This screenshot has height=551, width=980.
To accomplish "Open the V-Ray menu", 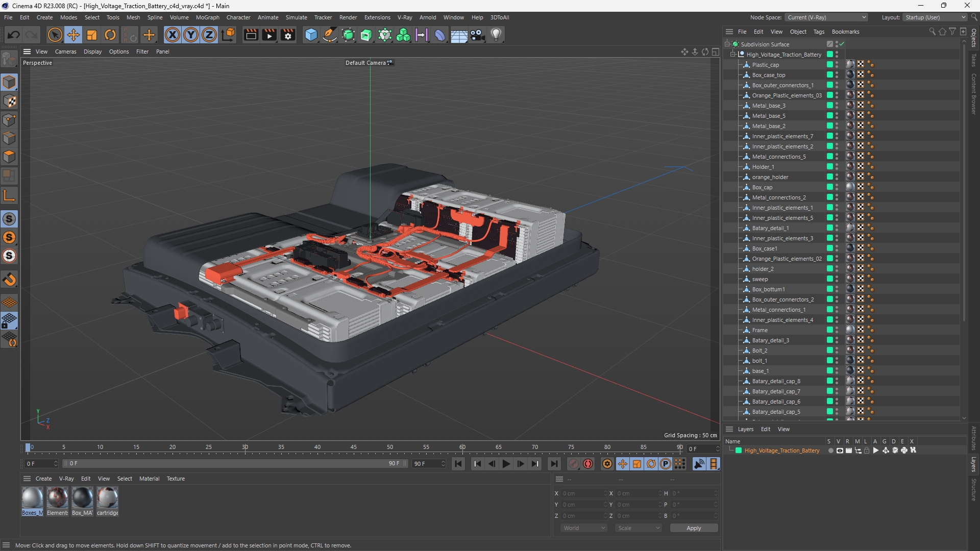I will [405, 17].
